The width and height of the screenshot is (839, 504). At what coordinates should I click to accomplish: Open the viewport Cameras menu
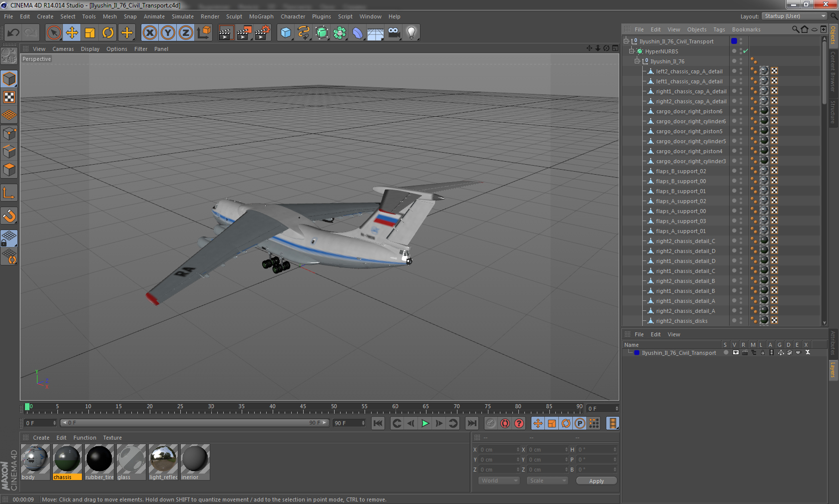(x=63, y=49)
